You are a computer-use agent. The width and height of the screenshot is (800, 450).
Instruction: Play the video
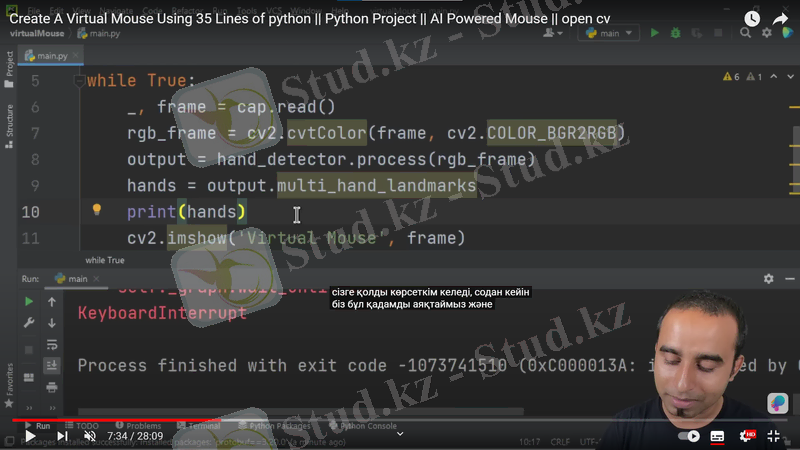(30, 436)
